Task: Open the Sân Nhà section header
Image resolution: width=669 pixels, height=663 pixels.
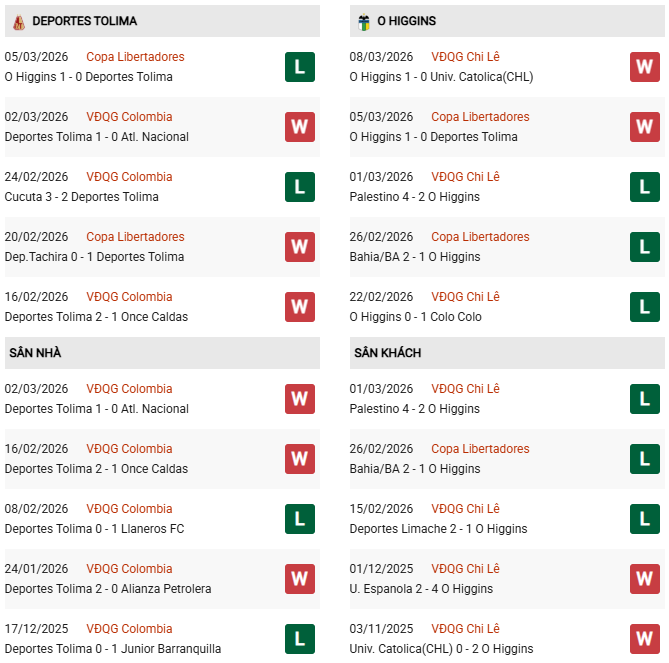Action: pyautogui.click(x=38, y=353)
